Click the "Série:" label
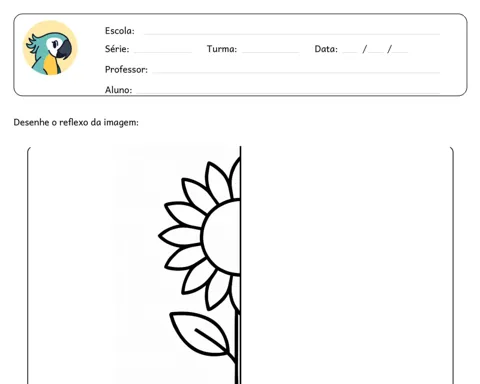This screenshot has height=384, width=480. pyautogui.click(x=117, y=49)
